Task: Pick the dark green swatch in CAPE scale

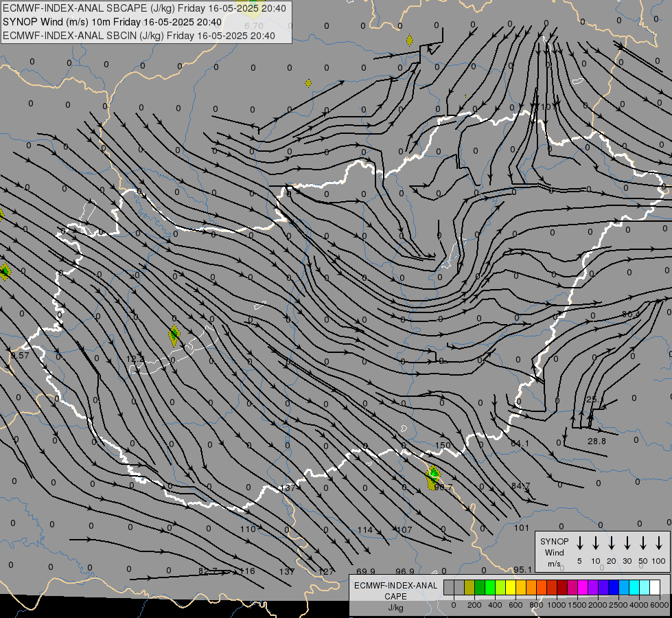Action: [480, 587]
